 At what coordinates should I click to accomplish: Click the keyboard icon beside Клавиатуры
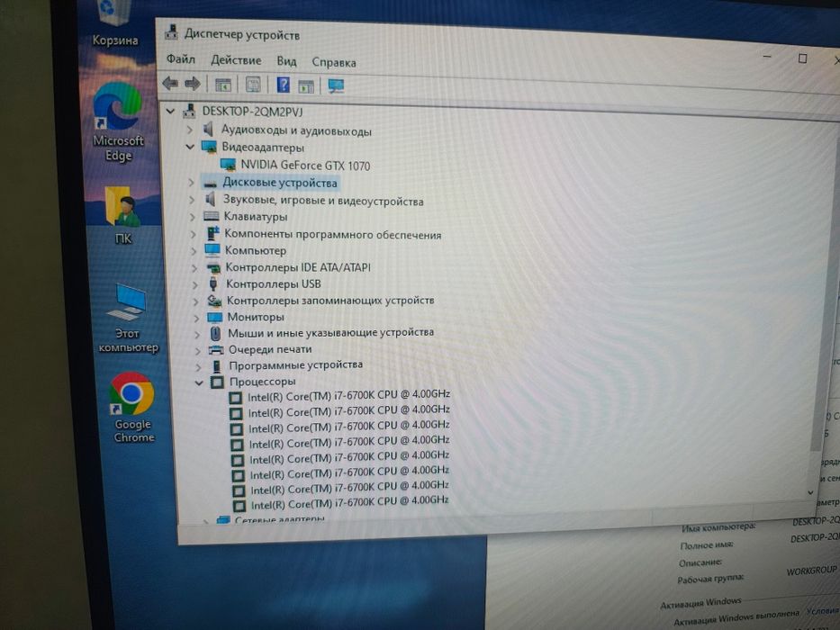[211, 216]
